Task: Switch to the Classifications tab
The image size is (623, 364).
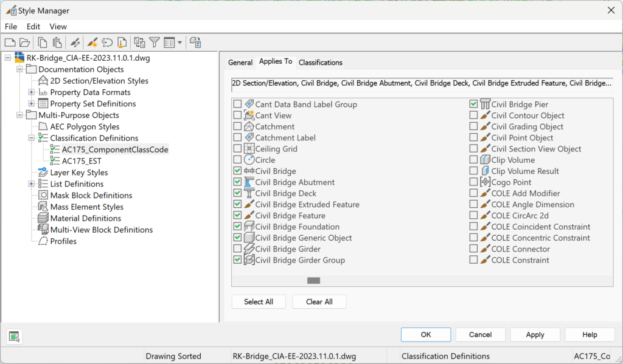Action: coord(320,63)
